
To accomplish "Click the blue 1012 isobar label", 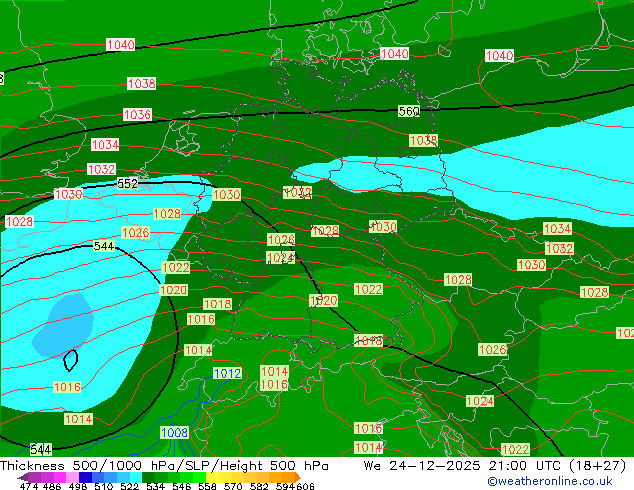I will tap(227, 373).
